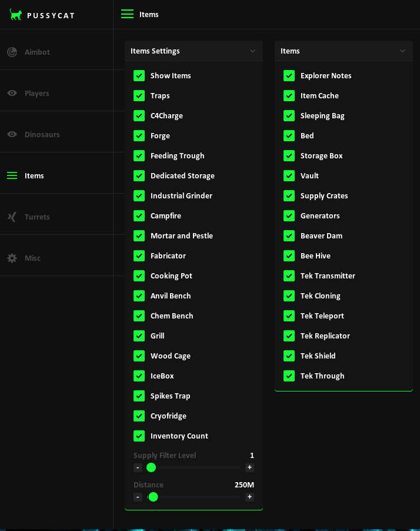420x531 pixels.
Task: Increase Supply Filter Level with plus button
Action: [249, 467]
